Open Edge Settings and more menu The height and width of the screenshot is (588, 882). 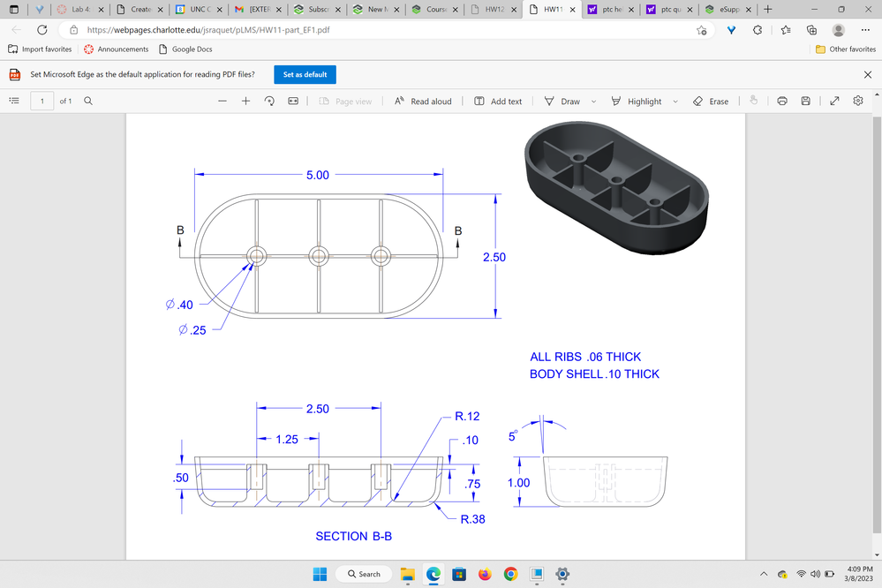pyautogui.click(x=865, y=30)
